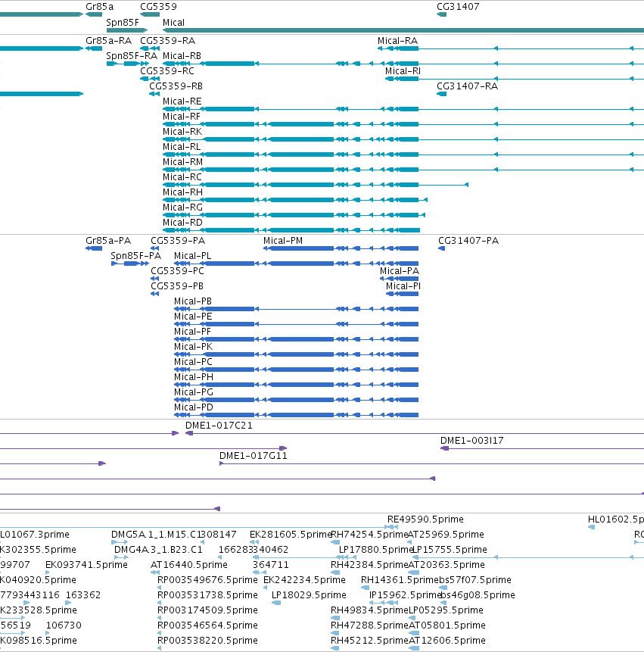Click the Spn85F-RA transcript label

132,56
